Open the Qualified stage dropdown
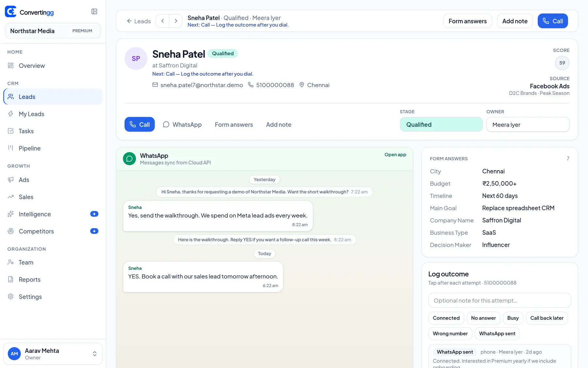The width and height of the screenshot is (588, 368). pyautogui.click(x=441, y=125)
